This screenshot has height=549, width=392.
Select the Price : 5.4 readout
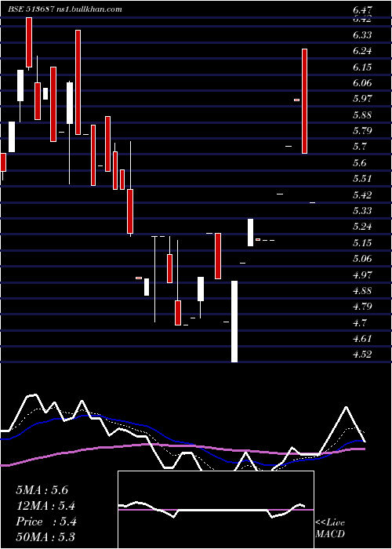point(45,522)
